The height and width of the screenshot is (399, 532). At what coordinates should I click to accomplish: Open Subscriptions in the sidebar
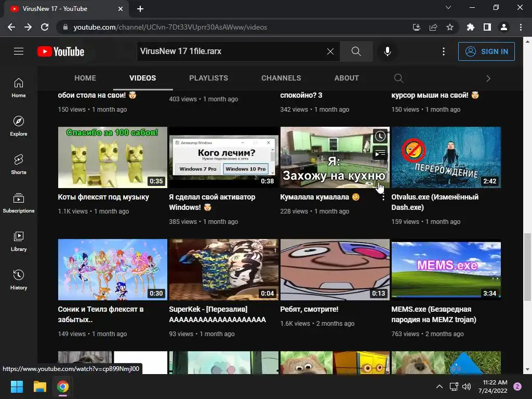(19, 203)
